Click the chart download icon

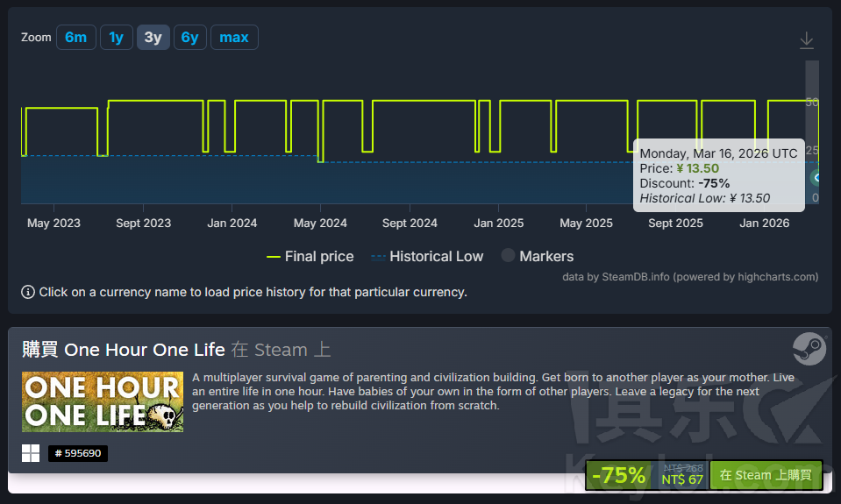[x=807, y=40]
